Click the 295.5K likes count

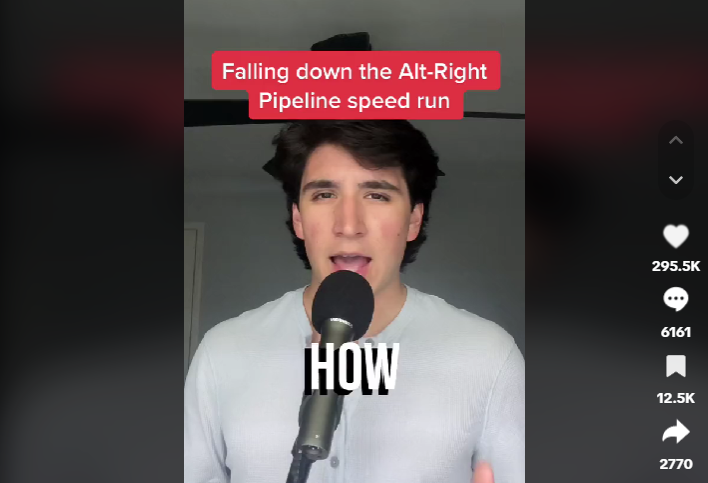675,266
